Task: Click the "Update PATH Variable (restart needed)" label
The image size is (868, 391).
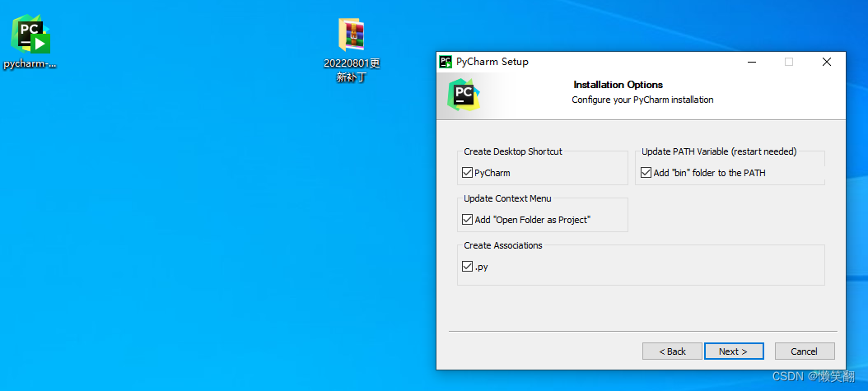Action: pos(719,151)
